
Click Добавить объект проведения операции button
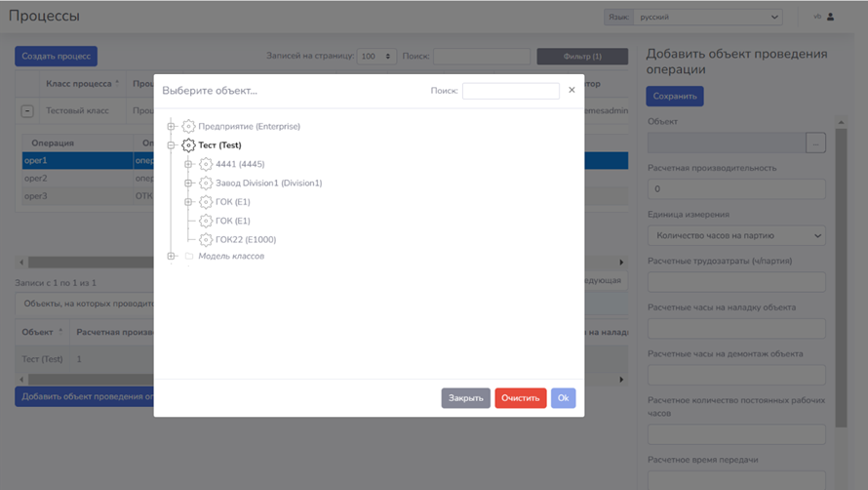click(x=84, y=396)
